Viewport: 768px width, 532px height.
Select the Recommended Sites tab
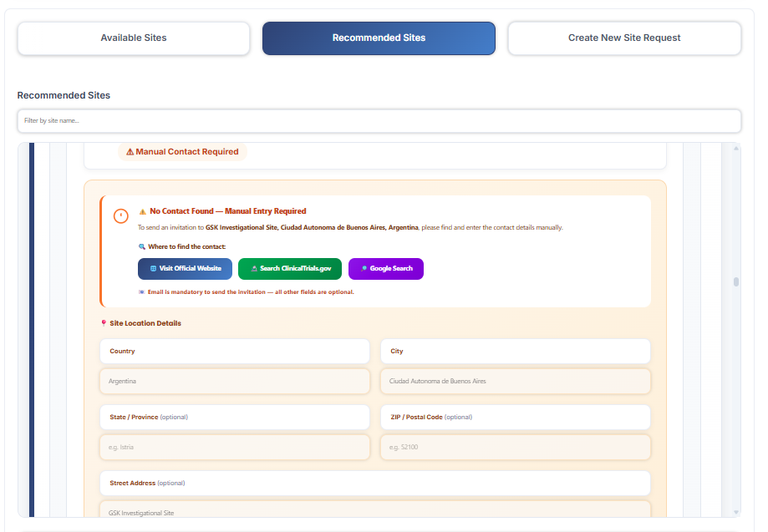pyautogui.click(x=379, y=38)
